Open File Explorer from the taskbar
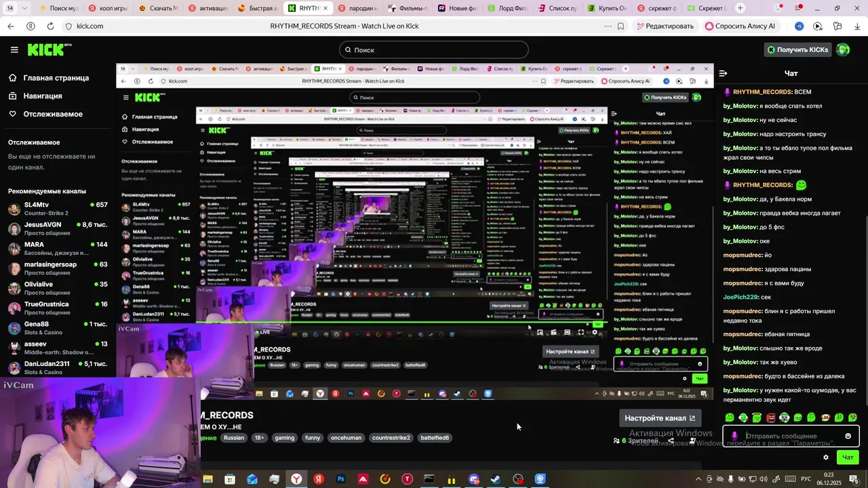 pyautogui.click(x=208, y=479)
